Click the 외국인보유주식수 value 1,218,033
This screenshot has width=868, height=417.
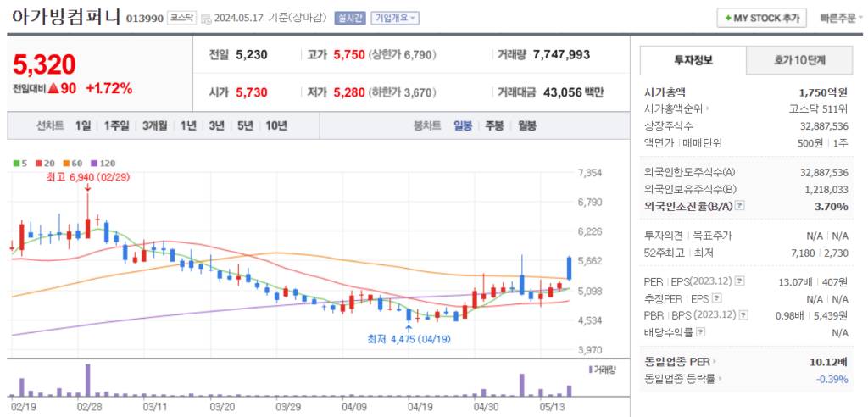(826, 189)
